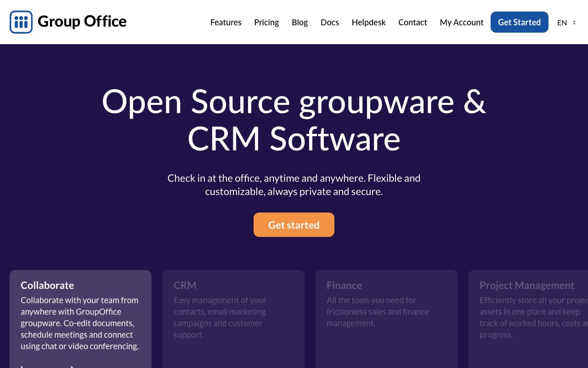Open the Features menu item
This screenshot has height=368, width=588.
(x=226, y=22)
